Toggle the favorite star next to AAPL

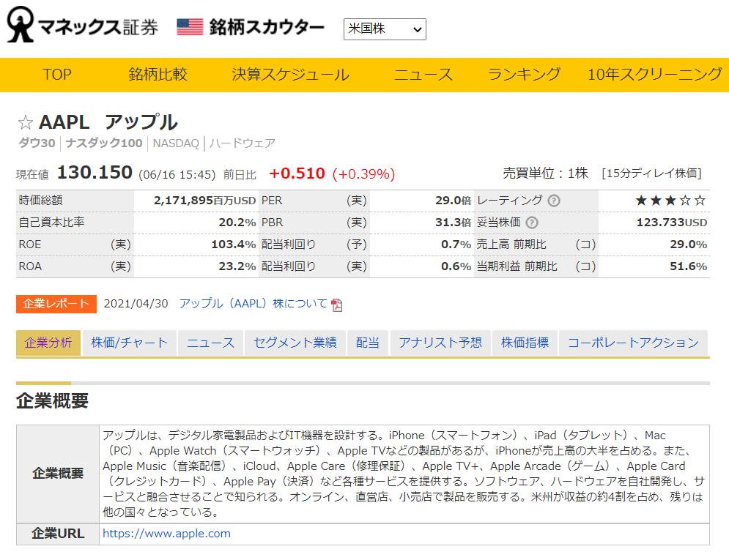coord(25,122)
